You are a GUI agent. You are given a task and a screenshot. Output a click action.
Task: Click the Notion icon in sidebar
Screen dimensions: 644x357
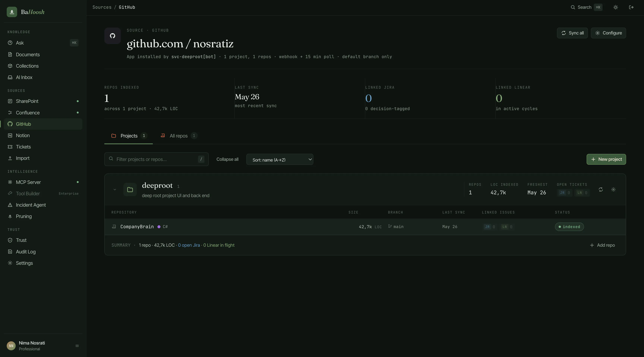[10, 135]
